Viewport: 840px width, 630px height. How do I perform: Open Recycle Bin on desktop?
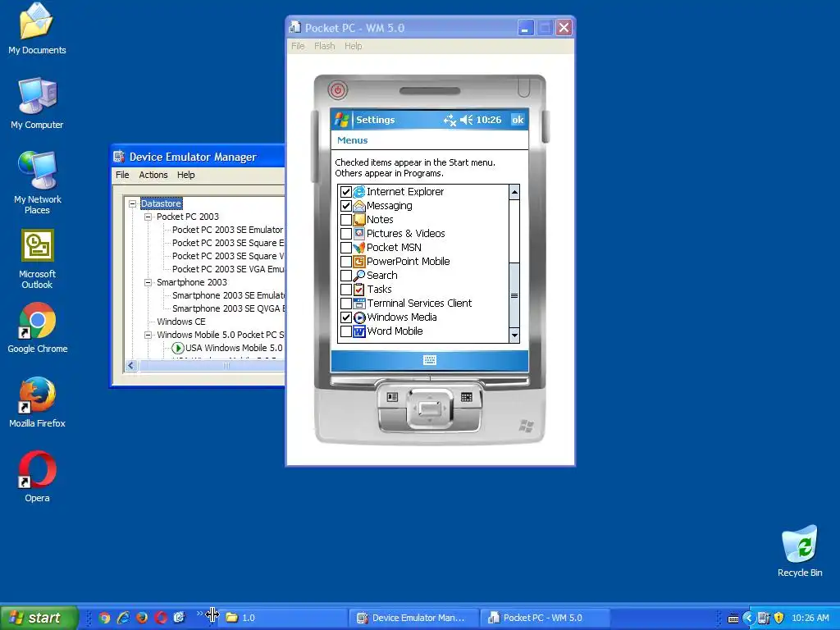coord(799,550)
